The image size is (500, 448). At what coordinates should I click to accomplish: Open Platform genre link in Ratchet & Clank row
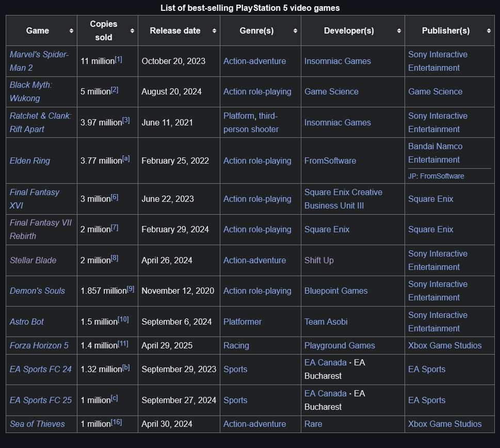coord(239,116)
